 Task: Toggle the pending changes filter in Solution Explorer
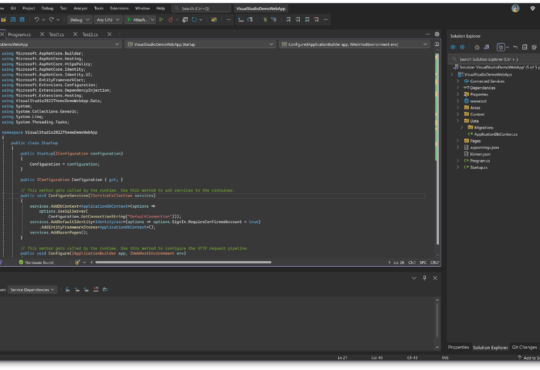click(501, 47)
